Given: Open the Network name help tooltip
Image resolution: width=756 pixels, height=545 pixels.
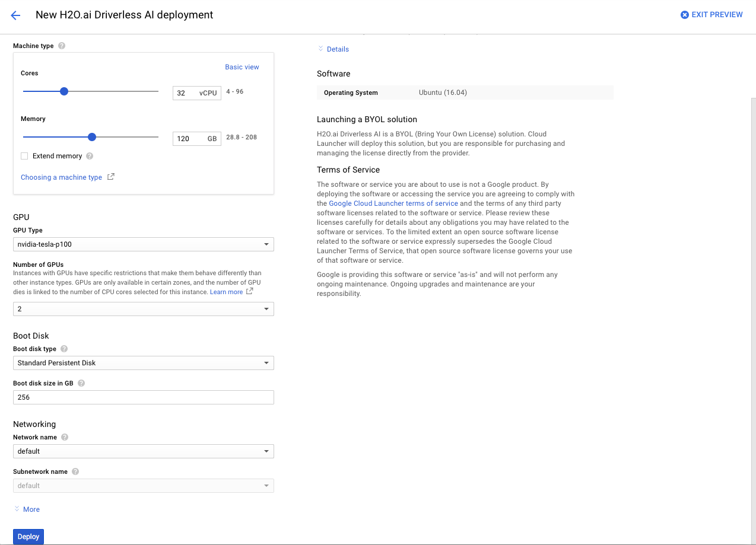Looking at the screenshot, I should (x=64, y=437).
